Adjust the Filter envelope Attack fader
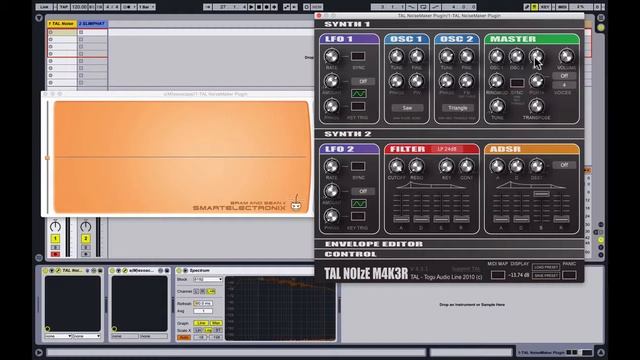The height and width of the screenshot is (360, 640). [x=401, y=219]
